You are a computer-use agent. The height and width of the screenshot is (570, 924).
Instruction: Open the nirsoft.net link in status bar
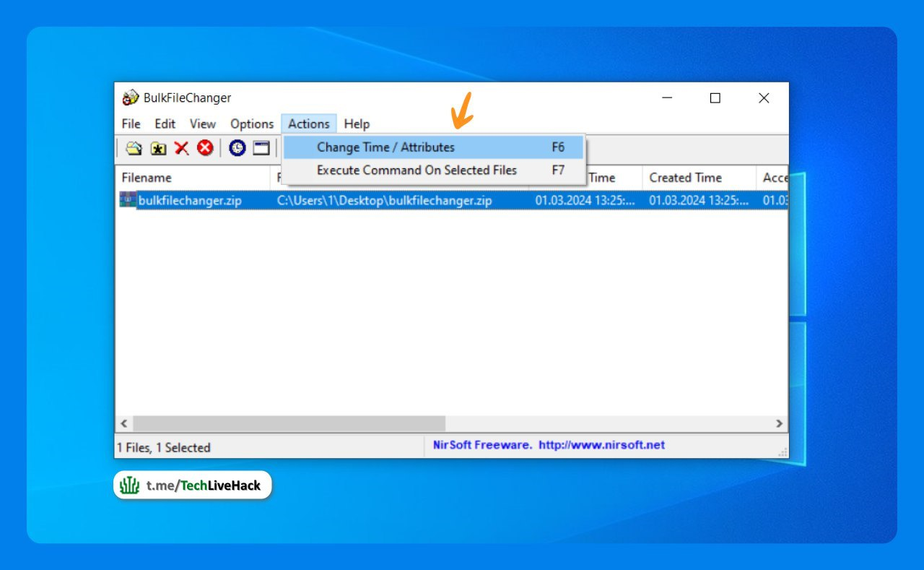[x=601, y=445]
